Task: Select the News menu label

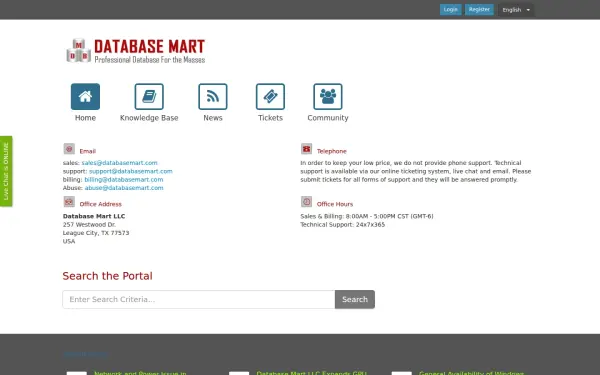Action: [x=213, y=118]
